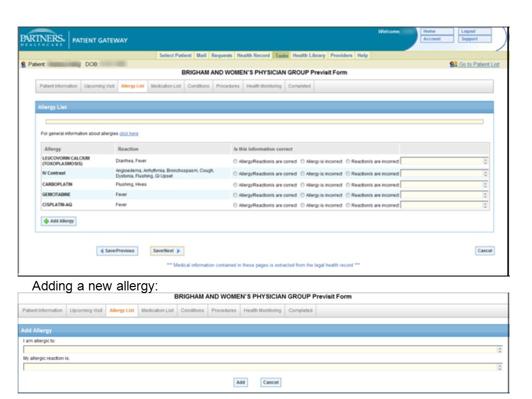Open Completed tab in upper form

(x=299, y=86)
